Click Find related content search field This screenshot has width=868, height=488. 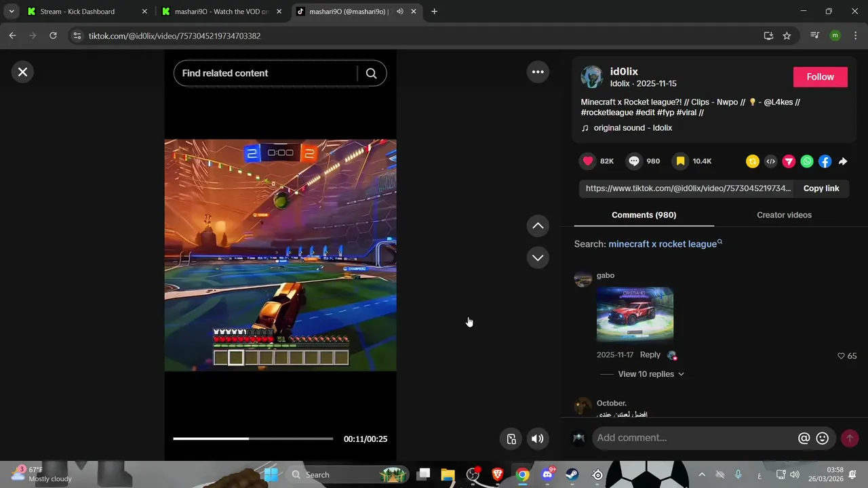click(265, 73)
